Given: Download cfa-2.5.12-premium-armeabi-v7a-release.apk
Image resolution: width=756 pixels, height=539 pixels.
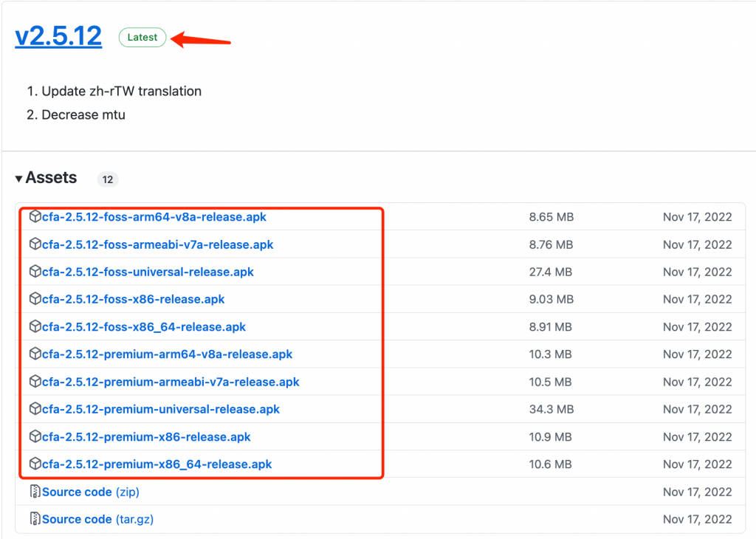Looking at the screenshot, I should (171, 382).
